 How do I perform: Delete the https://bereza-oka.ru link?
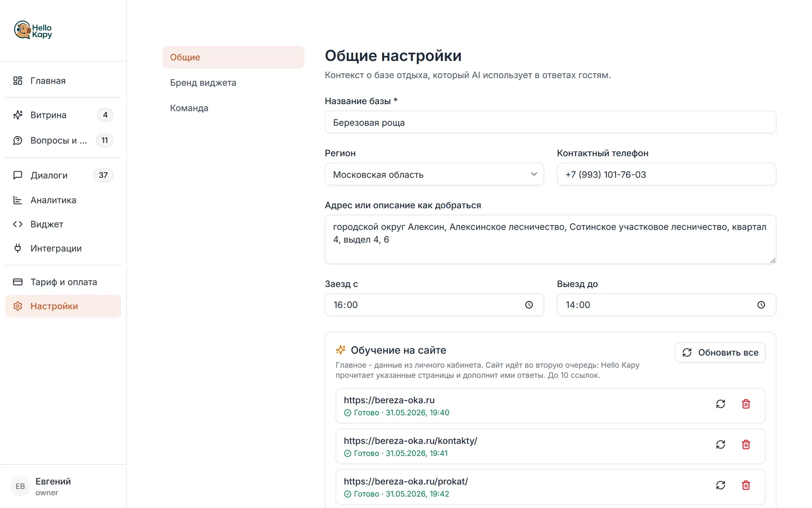click(x=746, y=404)
